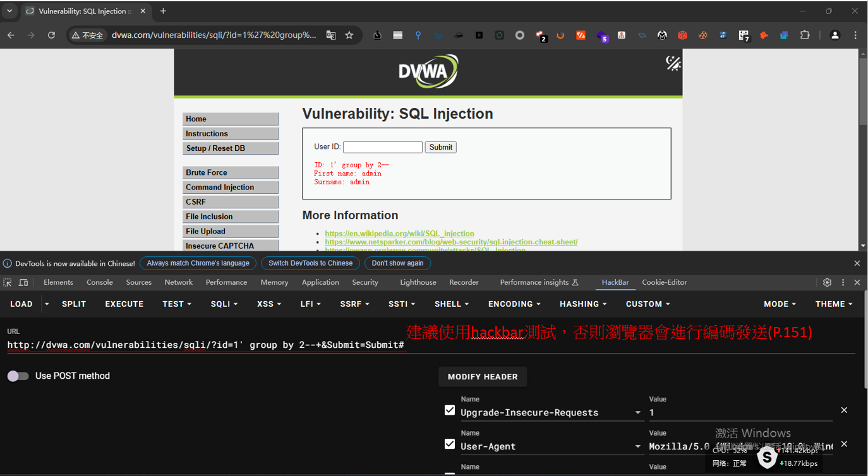This screenshot has width=868, height=476.
Task: Open the THEME dropdown in HackBar
Action: coord(835,304)
